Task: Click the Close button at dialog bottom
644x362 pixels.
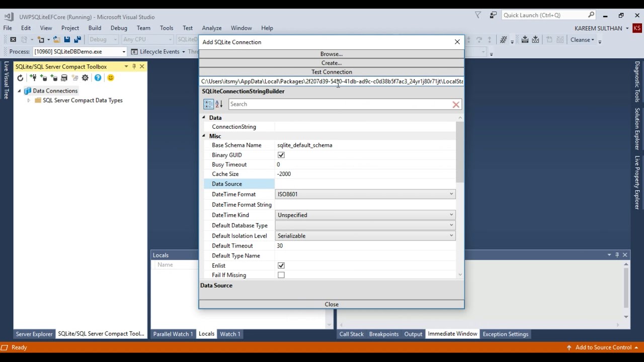Action: (332, 304)
